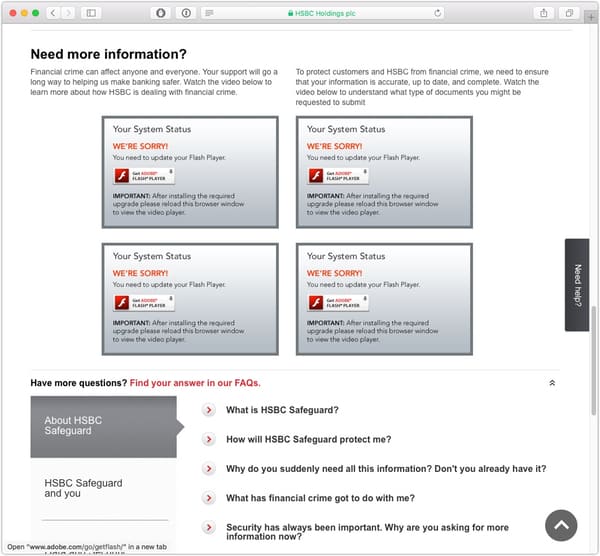Reload the page with the refresh icon
This screenshot has height=556, width=600.
tap(438, 13)
